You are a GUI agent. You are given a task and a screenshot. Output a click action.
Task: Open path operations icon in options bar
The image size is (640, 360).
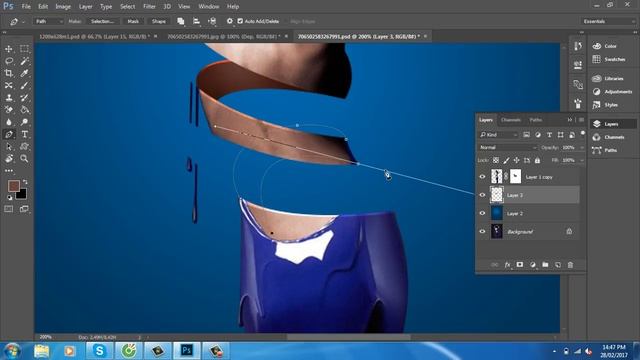pyautogui.click(x=180, y=21)
